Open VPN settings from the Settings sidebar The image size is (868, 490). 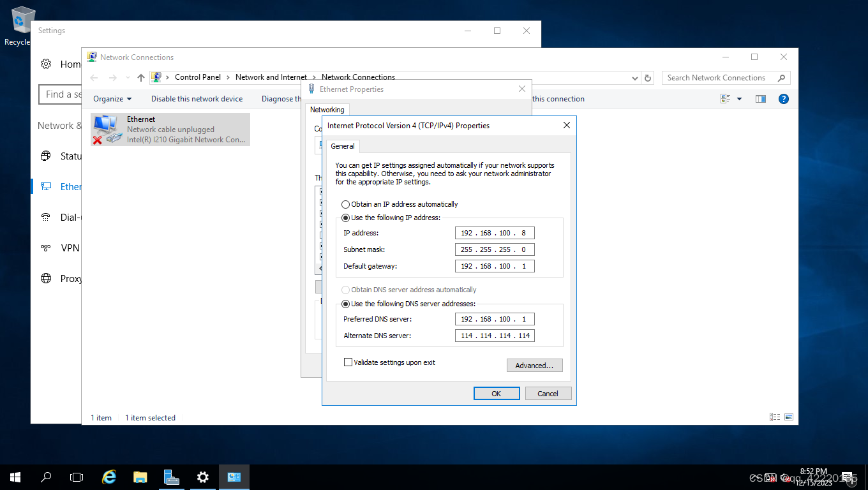pos(69,248)
